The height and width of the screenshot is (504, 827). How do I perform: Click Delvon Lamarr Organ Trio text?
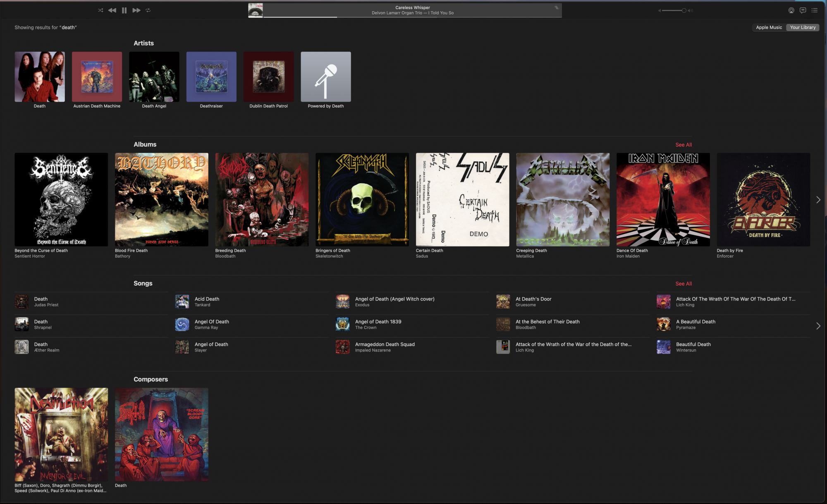(x=397, y=13)
